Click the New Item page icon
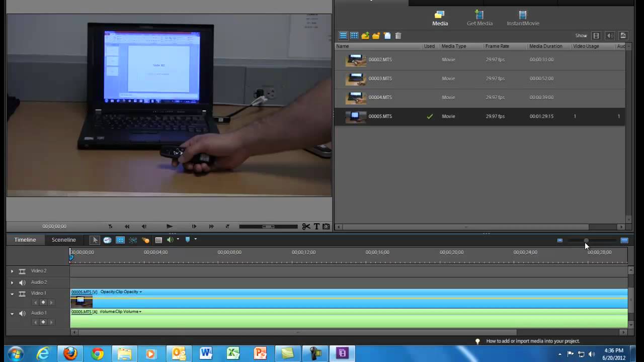This screenshot has height=362, width=644. point(387,36)
